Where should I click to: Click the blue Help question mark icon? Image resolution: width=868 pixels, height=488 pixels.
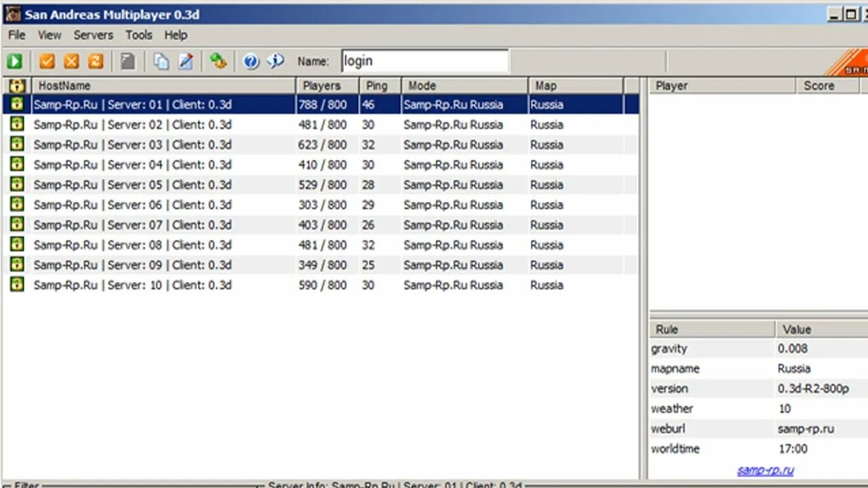(251, 62)
